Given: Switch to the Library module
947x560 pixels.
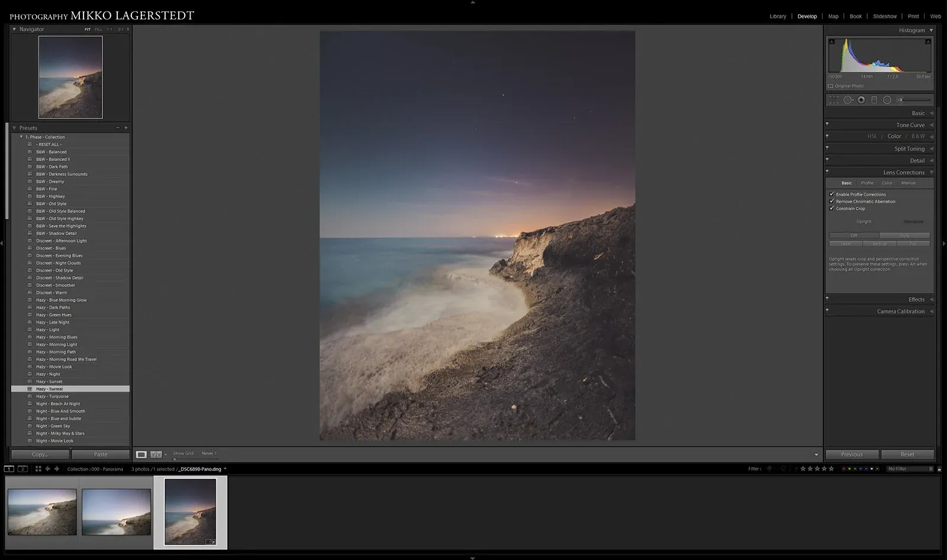Looking at the screenshot, I should (778, 16).
